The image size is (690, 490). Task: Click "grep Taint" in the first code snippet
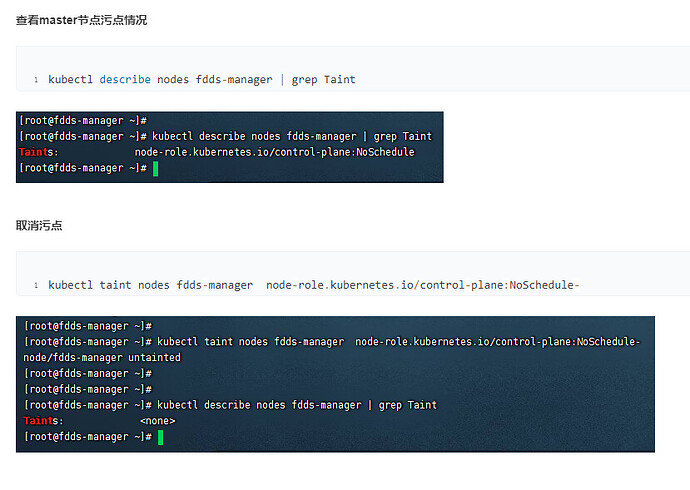[x=323, y=79]
